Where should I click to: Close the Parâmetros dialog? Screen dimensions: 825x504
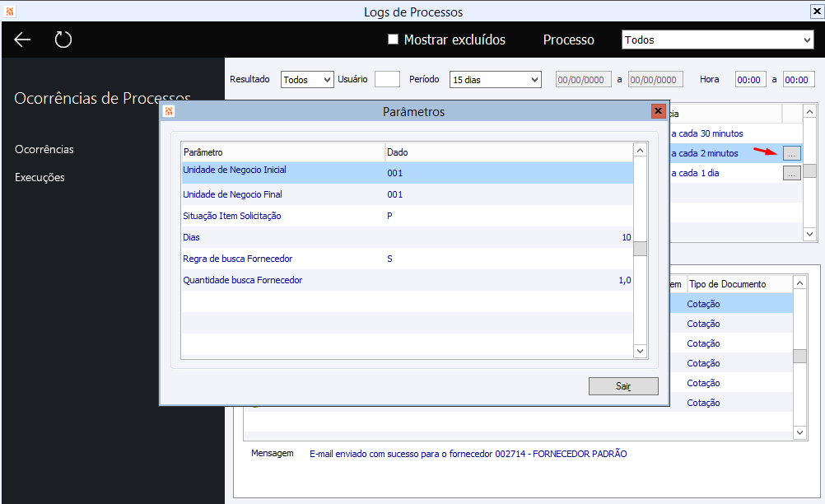click(x=658, y=111)
